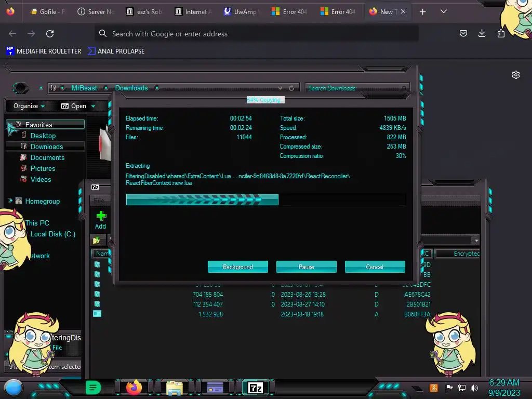
Task: List all tabs dropdown arrow
Action: pos(444,11)
